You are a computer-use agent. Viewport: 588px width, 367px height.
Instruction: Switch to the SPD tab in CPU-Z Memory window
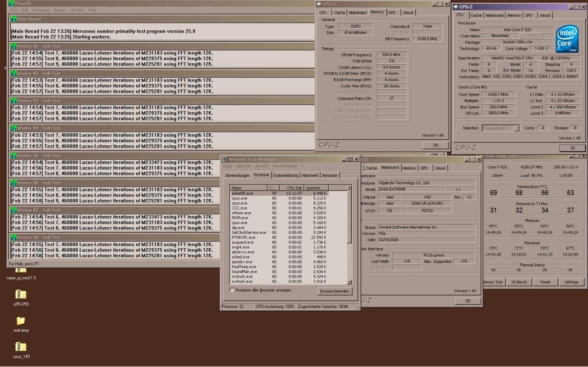392,13
